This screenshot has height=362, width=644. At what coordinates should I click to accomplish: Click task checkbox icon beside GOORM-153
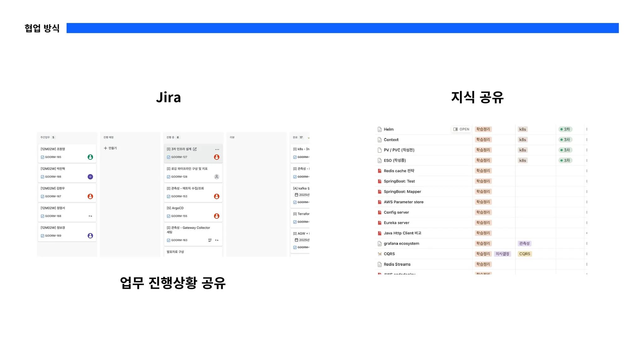[x=169, y=196]
